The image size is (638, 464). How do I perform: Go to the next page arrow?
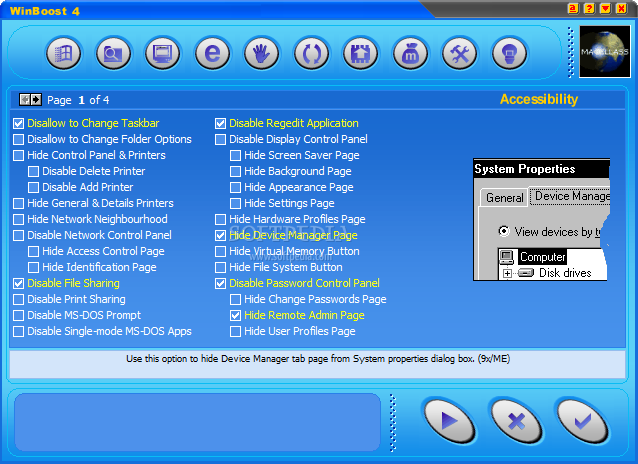point(36,100)
